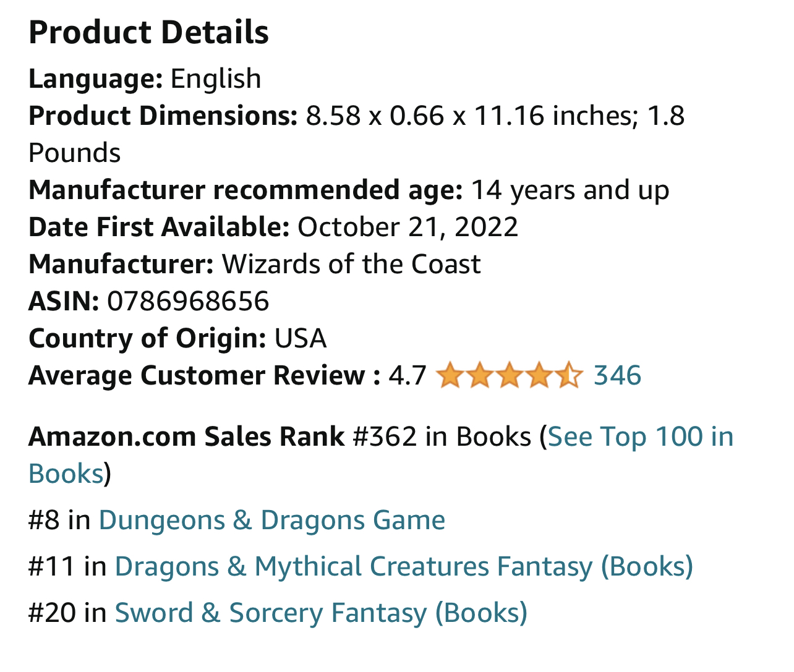Click the Product Details heading
This screenshot has width=794, height=672.
click(148, 32)
